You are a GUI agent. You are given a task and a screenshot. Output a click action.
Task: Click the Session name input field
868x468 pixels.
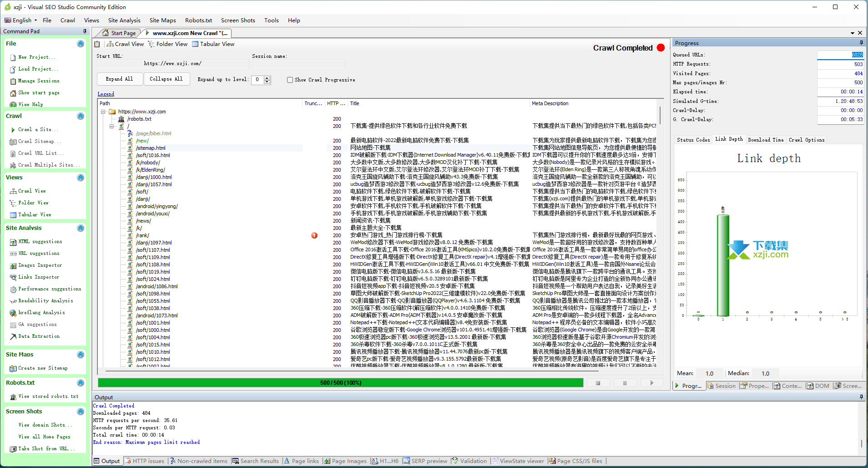(299, 64)
